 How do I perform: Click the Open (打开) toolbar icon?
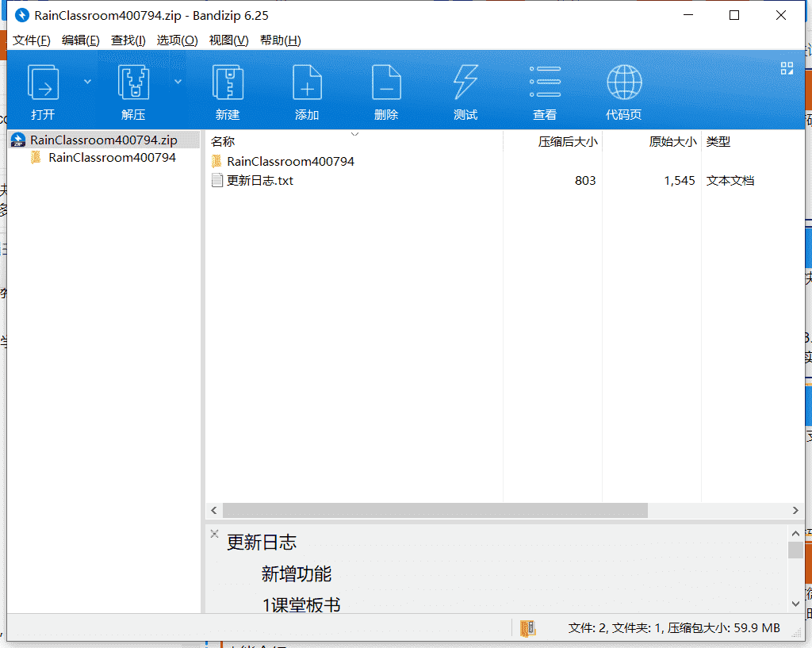43,82
